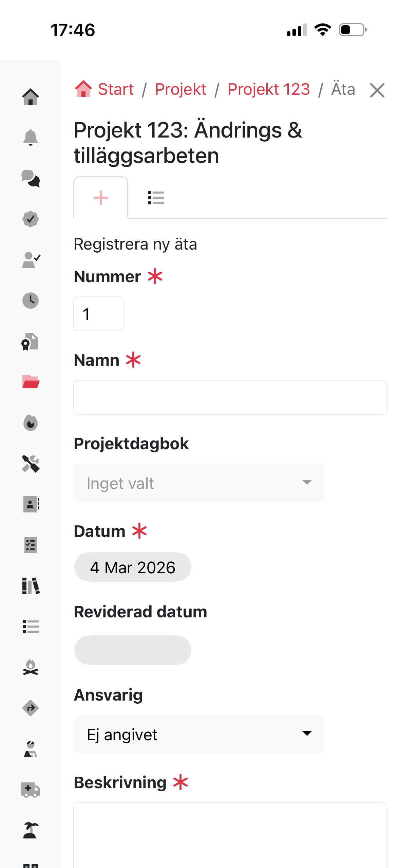Open notifications bell in sidebar
The image size is (400, 868).
tap(31, 138)
